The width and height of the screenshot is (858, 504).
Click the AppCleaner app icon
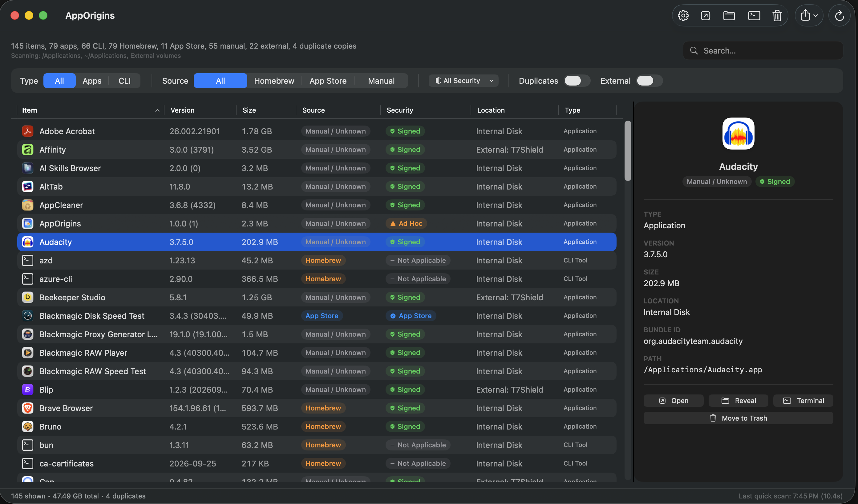point(28,205)
